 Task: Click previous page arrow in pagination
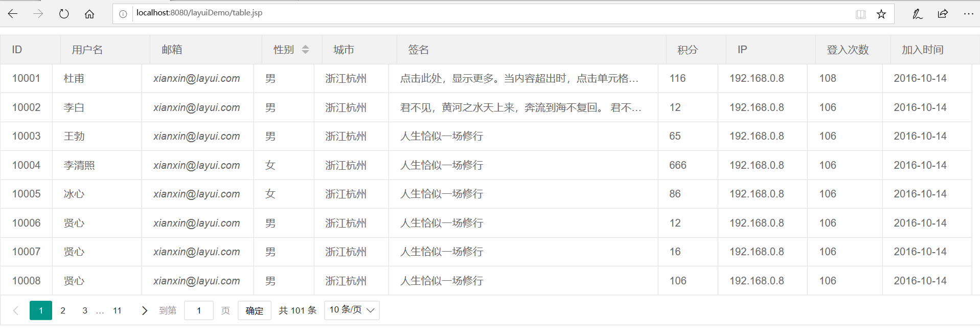click(x=16, y=310)
